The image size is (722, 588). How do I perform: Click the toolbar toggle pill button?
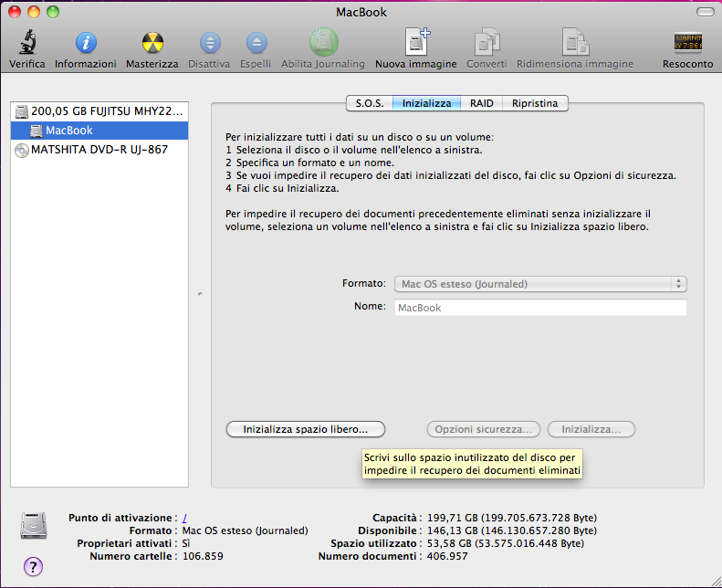click(705, 12)
